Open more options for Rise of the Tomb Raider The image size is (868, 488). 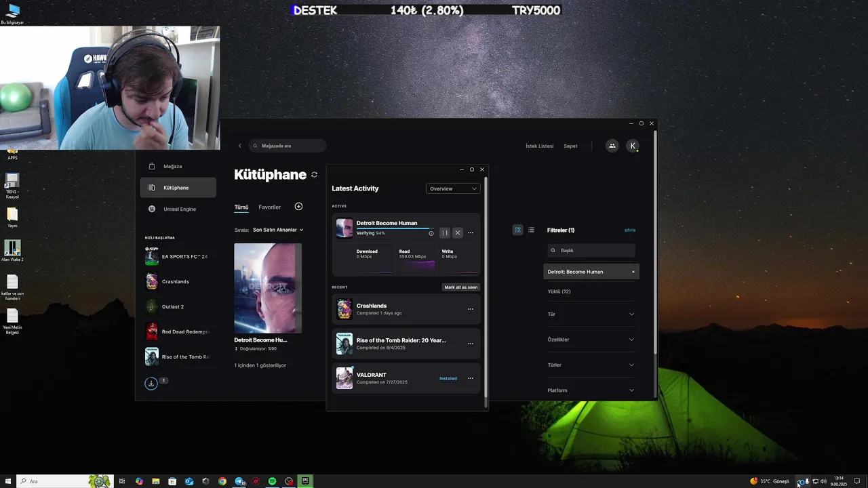click(471, 344)
